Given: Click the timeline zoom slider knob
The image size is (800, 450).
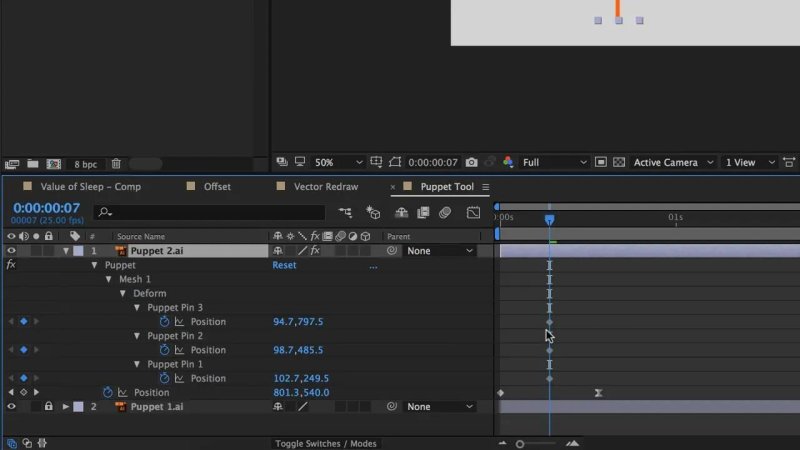Looking at the screenshot, I should (520, 444).
